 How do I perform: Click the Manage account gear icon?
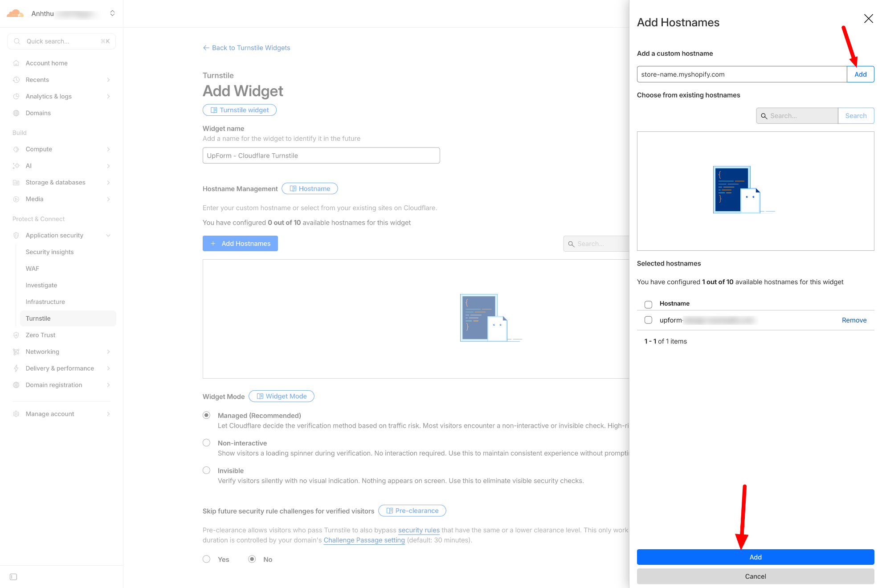point(16,414)
